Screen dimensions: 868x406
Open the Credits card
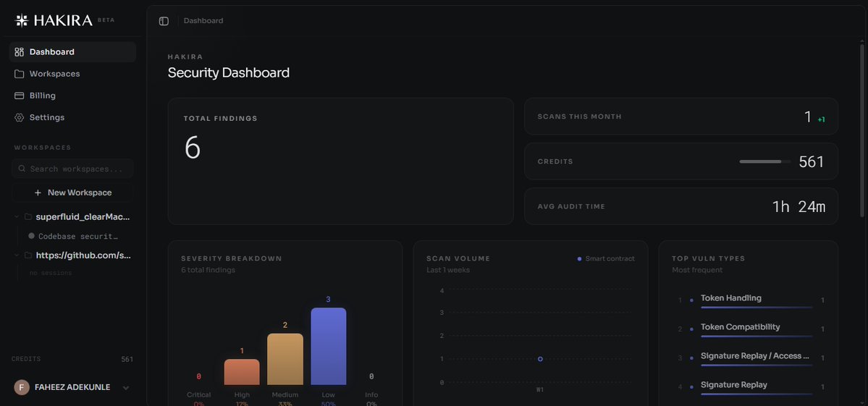pos(681,161)
